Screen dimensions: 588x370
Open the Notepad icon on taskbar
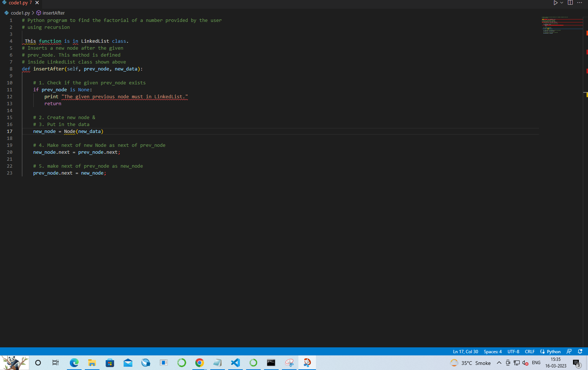pyautogui.click(x=217, y=363)
